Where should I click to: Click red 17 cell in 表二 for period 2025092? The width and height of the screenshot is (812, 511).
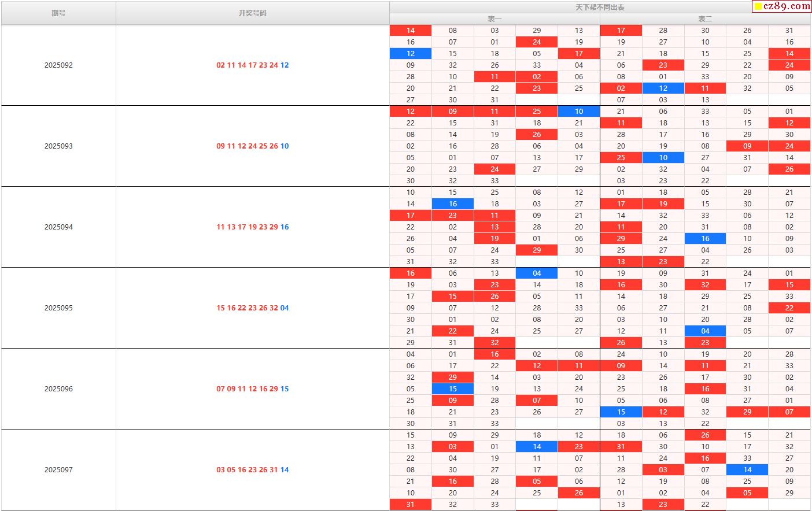click(x=621, y=31)
